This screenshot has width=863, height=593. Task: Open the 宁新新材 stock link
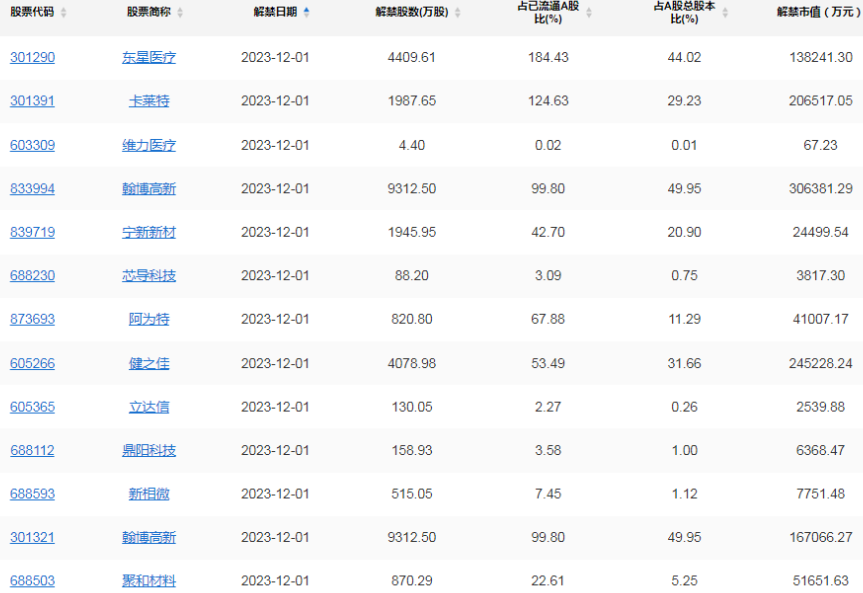[x=149, y=232]
